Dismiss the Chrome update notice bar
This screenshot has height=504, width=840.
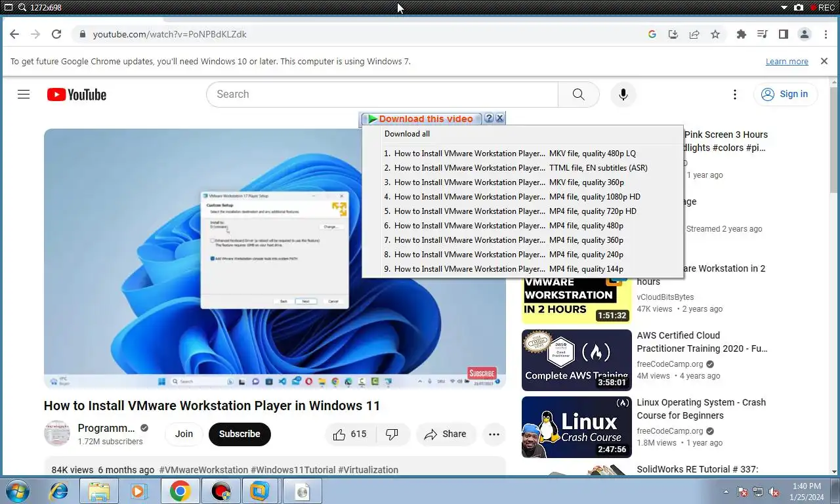824,61
